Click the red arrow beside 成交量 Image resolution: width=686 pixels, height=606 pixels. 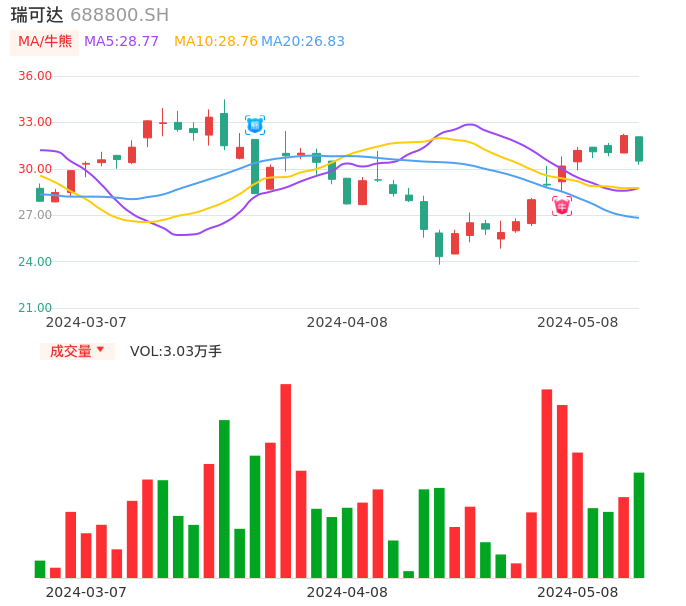tap(100, 350)
